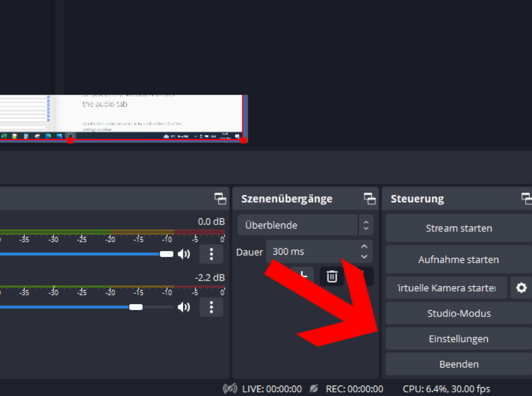Remove the current transition with the trash icon
This screenshot has width=532, height=396.
(331, 276)
